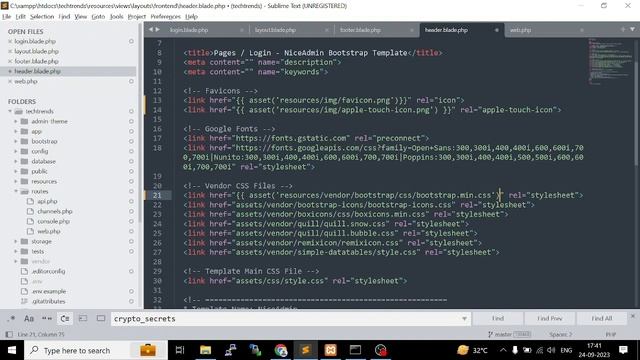Open the Find menu
This screenshot has width=640, height=360.
[x=64, y=17]
